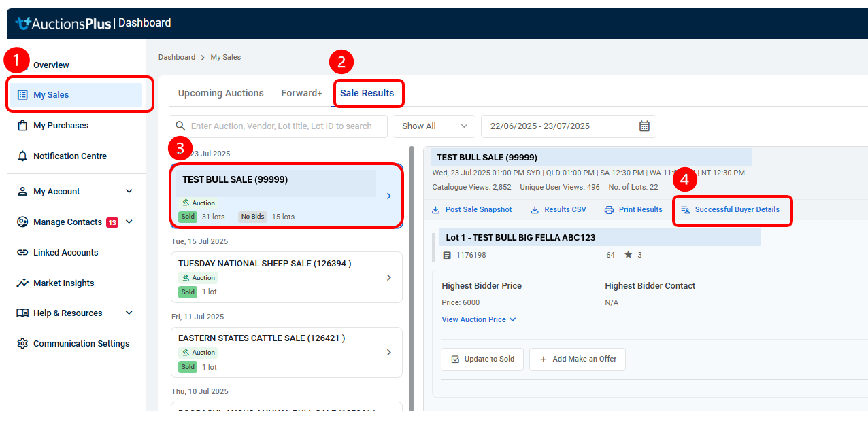868x422 pixels.
Task: Download the Post Sale Snapshot
Action: (x=471, y=210)
